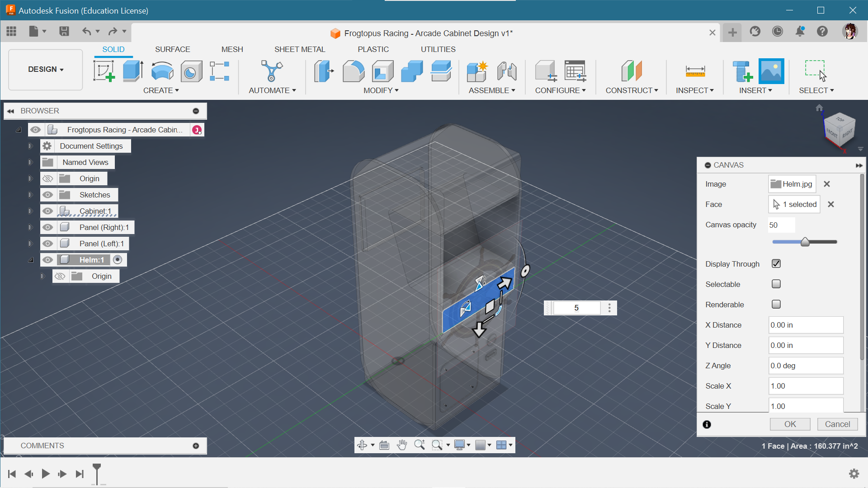Click the Insert Canvas image icon
This screenshot has height=488, width=868.
pos(771,71)
